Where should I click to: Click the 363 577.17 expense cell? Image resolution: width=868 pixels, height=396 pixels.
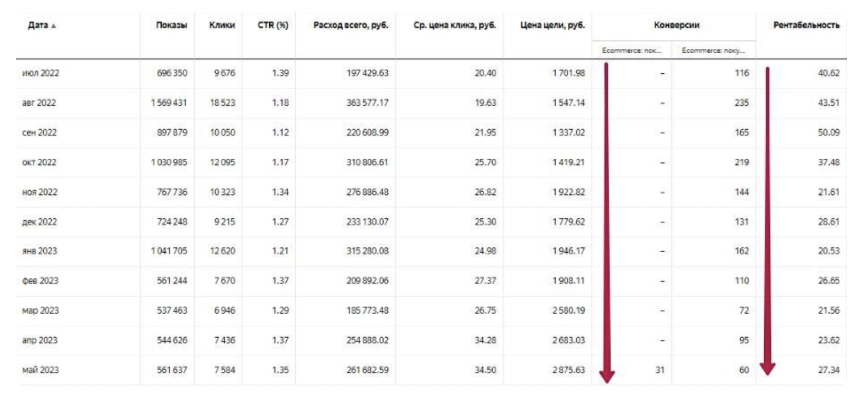367,103
